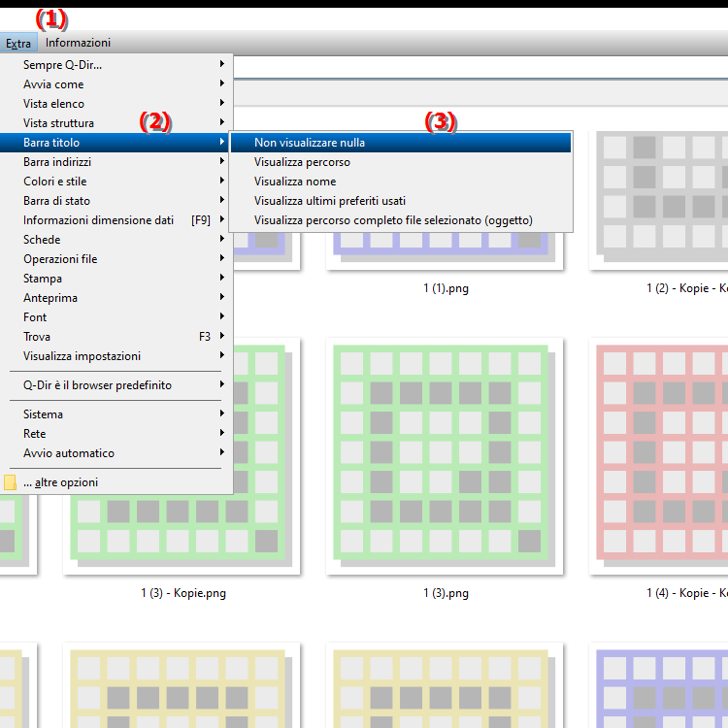Open the Barra indirizzi submenu

click(x=116, y=162)
